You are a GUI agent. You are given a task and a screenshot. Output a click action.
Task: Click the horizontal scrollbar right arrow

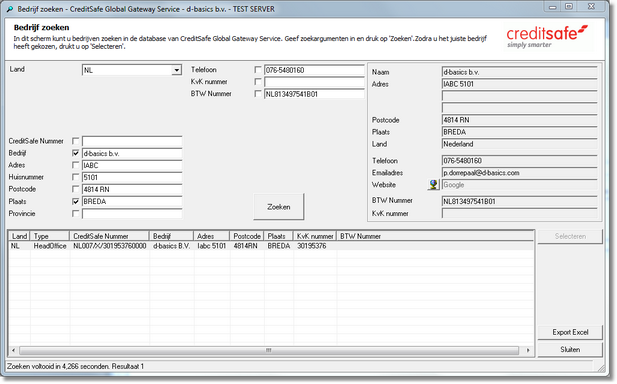(x=528, y=350)
